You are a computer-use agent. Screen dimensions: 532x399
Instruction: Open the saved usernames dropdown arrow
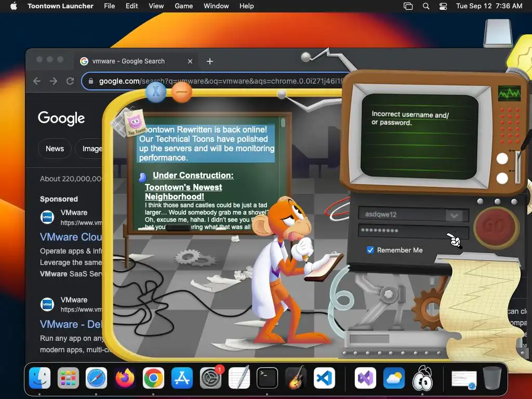454,215
